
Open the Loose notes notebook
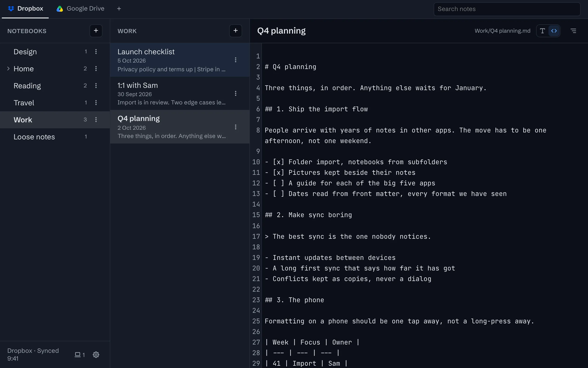[x=55, y=137]
